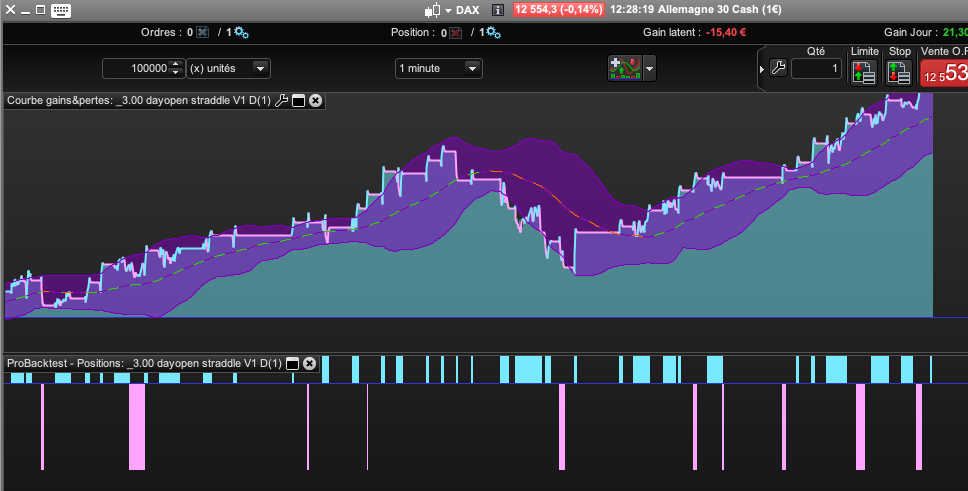The height and width of the screenshot is (491, 968).
Task: Click the Qté quantity input field
Action: [x=817, y=68]
